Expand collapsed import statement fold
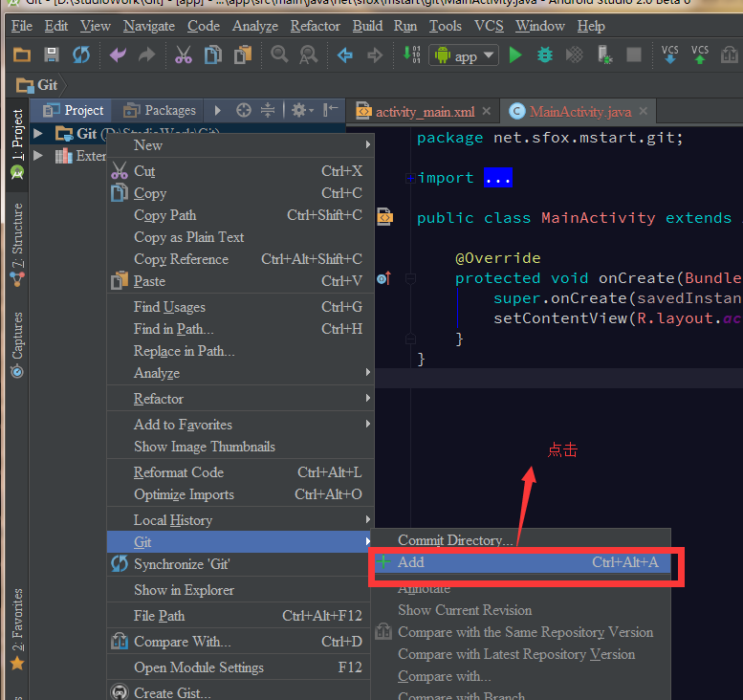Image resolution: width=743 pixels, height=700 pixels. (x=410, y=178)
